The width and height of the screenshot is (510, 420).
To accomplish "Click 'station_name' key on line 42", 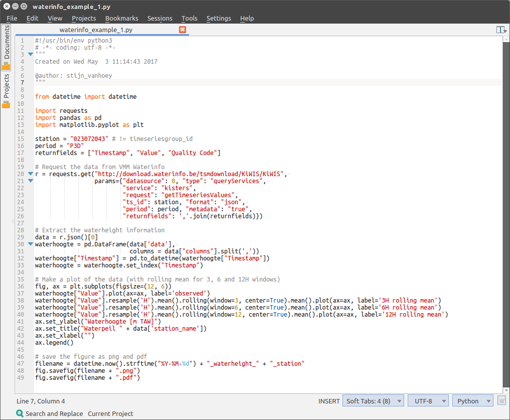I will coord(175,329).
